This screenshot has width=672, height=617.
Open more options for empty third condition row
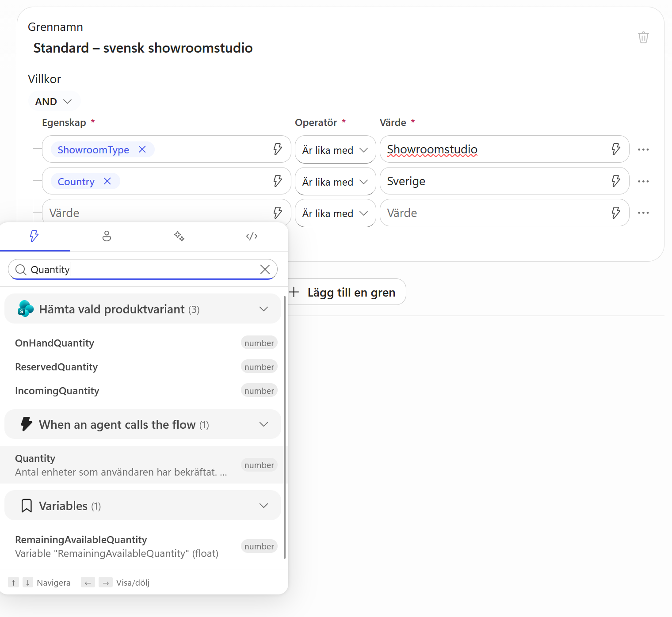(643, 213)
